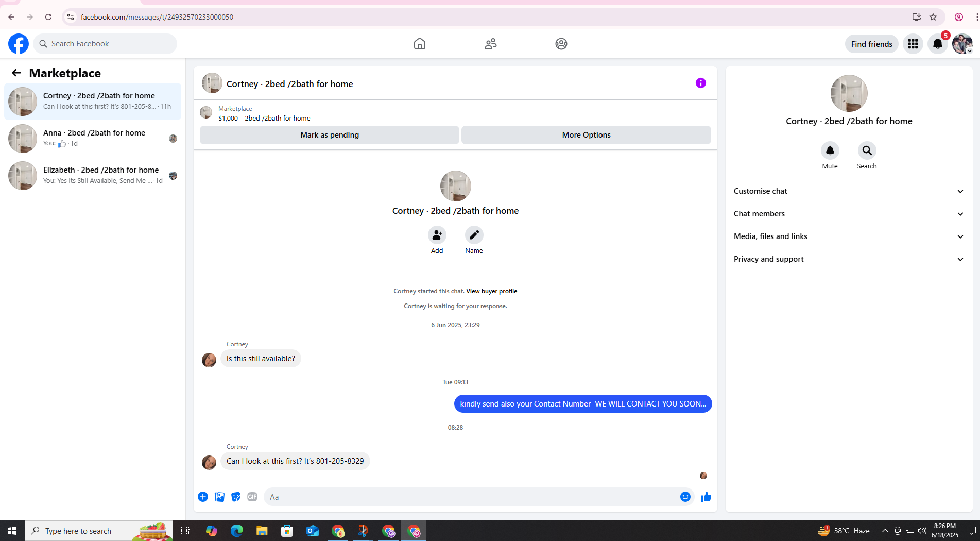The image size is (980, 541).
Task: Click the Windows taskbar search box
Action: click(x=99, y=531)
